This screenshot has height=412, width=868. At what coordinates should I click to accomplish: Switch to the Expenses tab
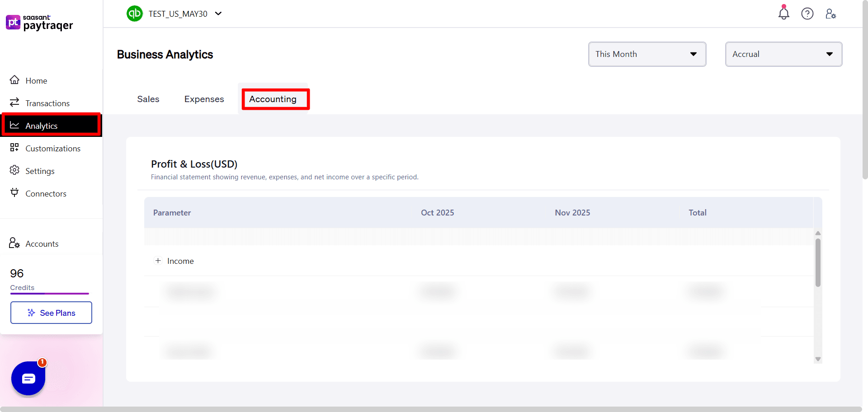pyautogui.click(x=204, y=99)
